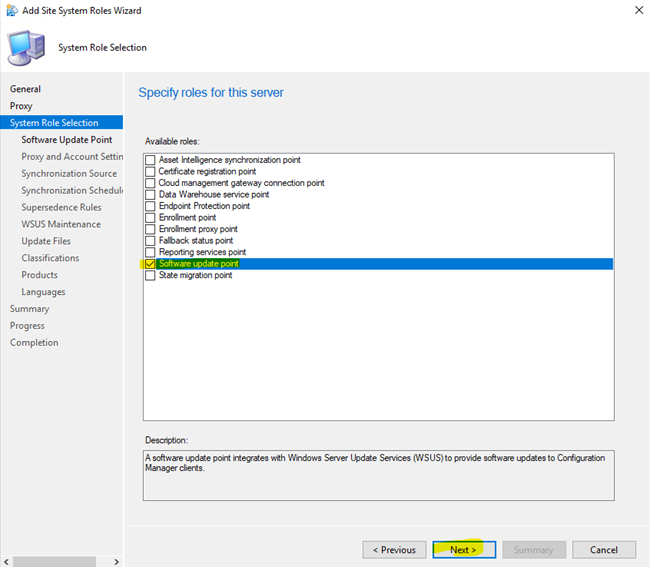Tick Fallback status point checkbox
The height and width of the screenshot is (567, 650).
(150, 241)
